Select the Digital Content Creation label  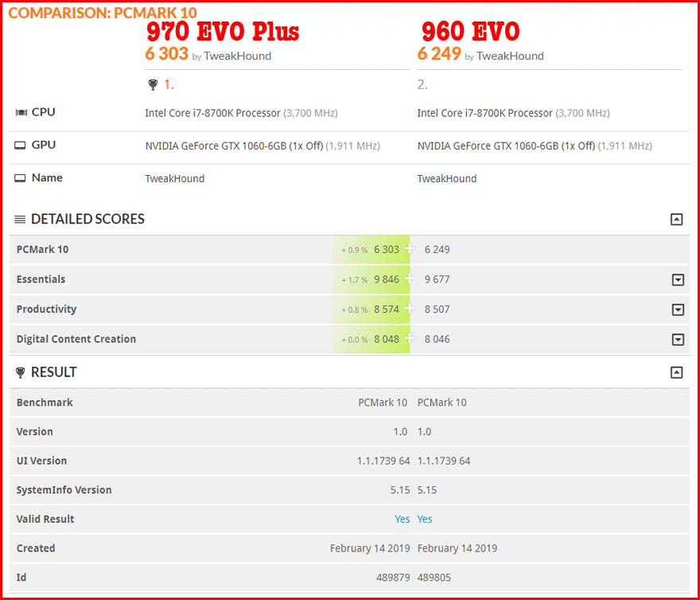pos(76,339)
